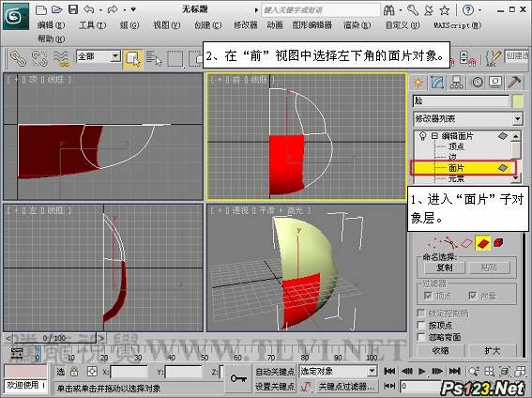The height and width of the screenshot is (398, 532).
Task: Click the X coordinate input field
Action: coord(129,372)
